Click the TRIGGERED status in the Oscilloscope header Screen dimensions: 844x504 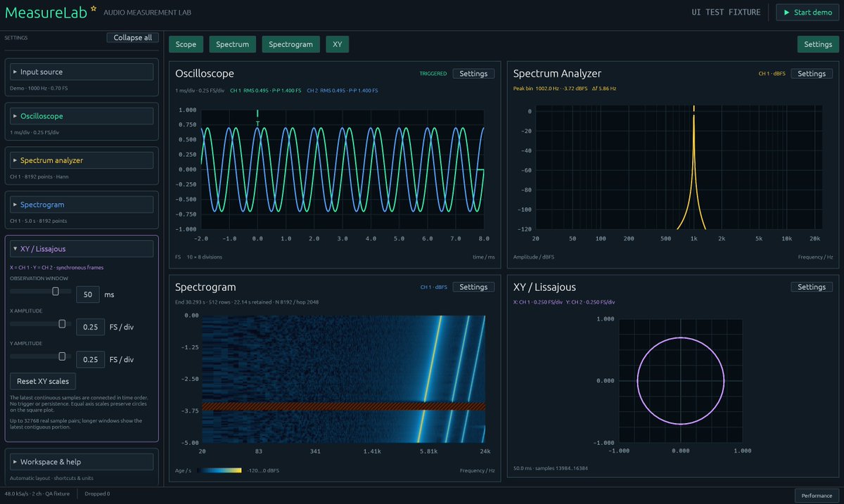(x=433, y=73)
